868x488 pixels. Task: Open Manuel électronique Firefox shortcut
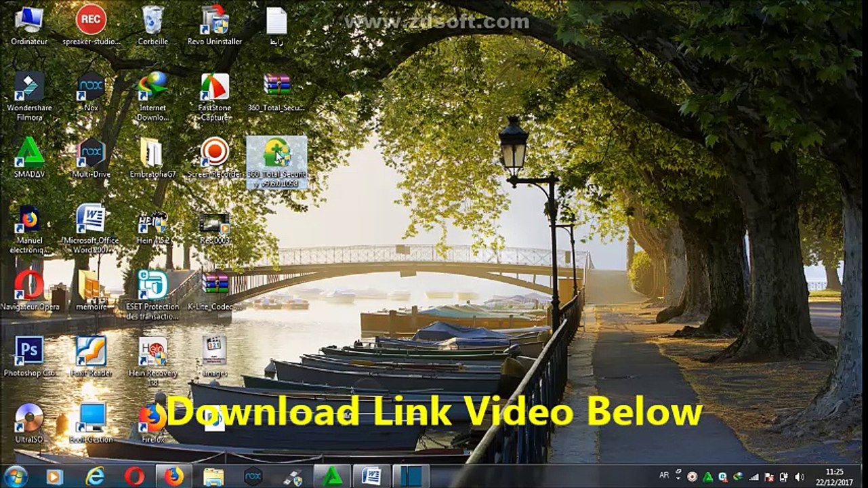(x=29, y=229)
